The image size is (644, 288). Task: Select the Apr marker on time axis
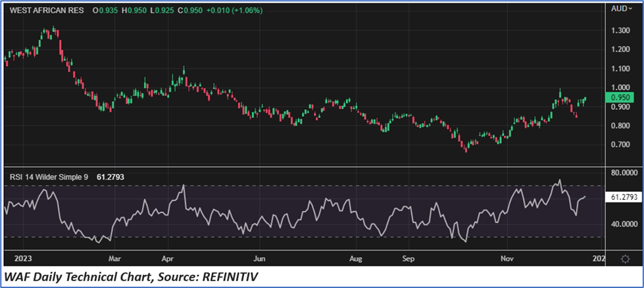tap(168, 259)
